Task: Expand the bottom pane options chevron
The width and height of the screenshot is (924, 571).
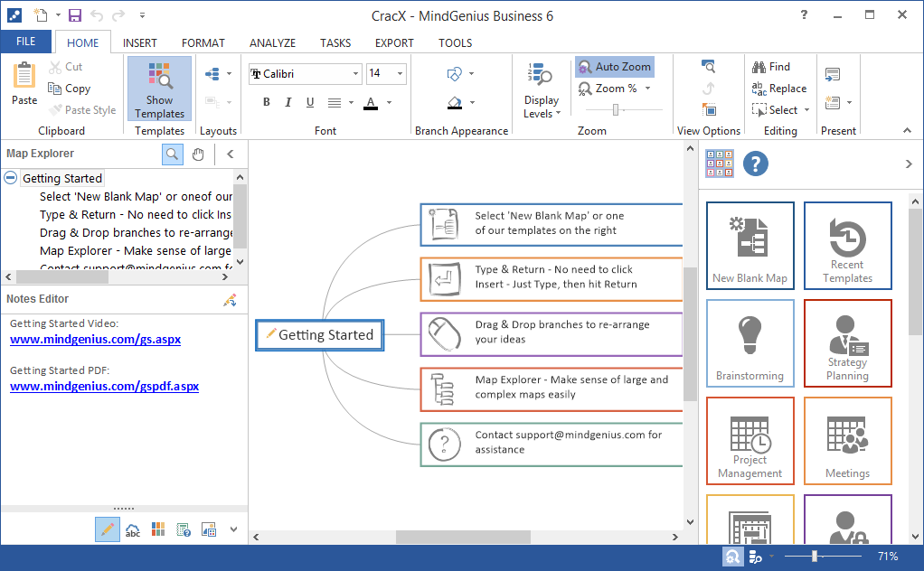Action: click(233, 529)
